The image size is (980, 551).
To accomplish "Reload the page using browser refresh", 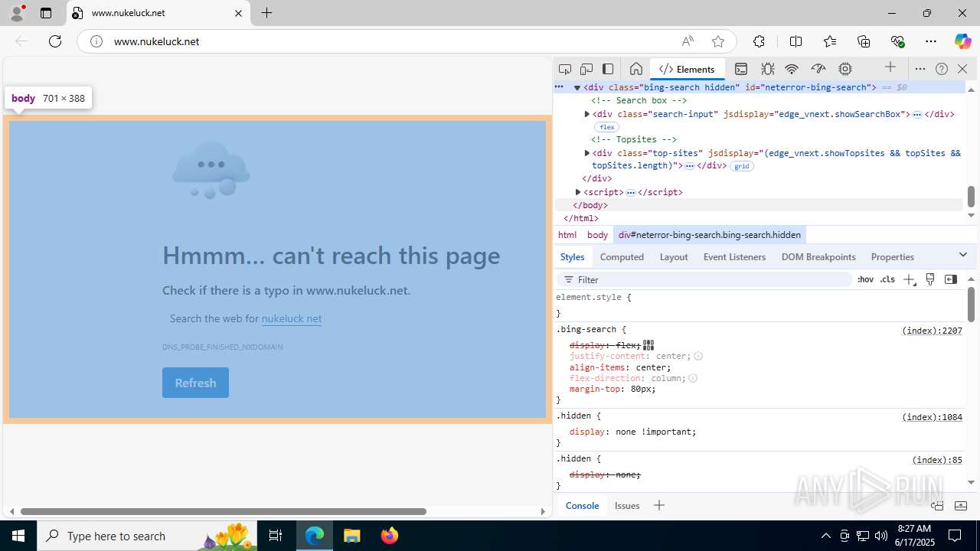I will (55, 41).
